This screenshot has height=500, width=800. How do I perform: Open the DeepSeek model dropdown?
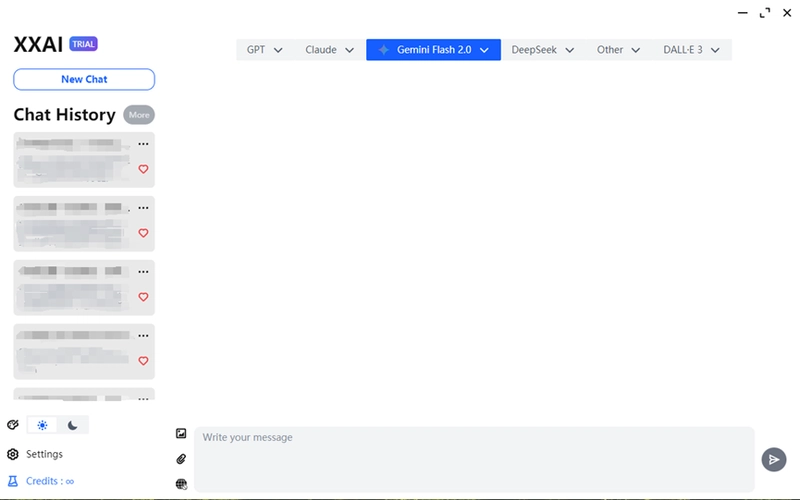click(542, 50)
